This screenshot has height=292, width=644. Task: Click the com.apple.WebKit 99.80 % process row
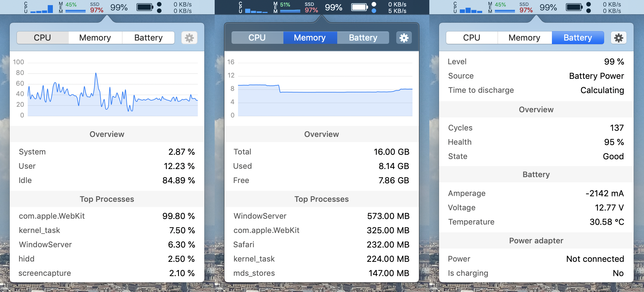(x=107, y=216)
